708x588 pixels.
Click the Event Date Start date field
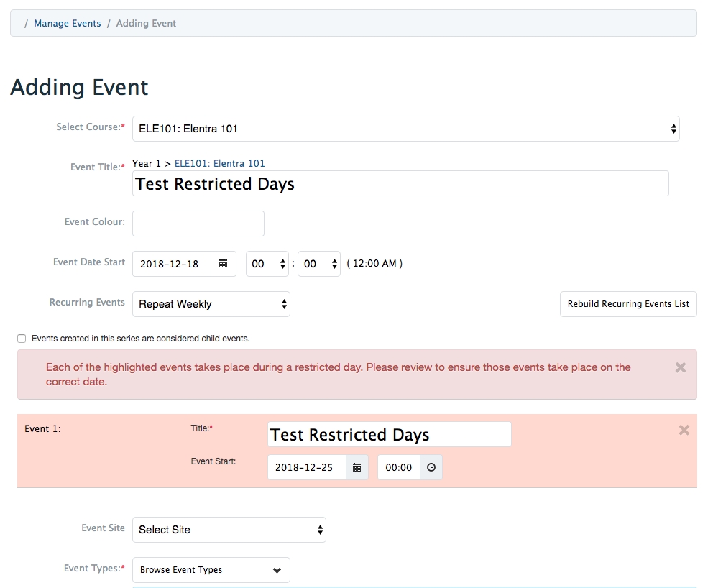pos(172,264)
